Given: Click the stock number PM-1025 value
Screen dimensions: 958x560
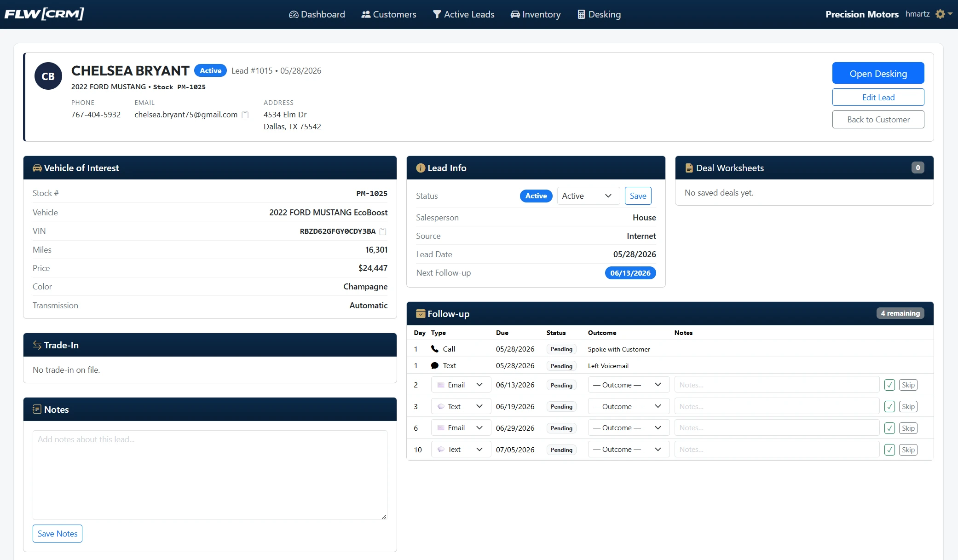Looking at the screenshot, I should coord(372,194).
